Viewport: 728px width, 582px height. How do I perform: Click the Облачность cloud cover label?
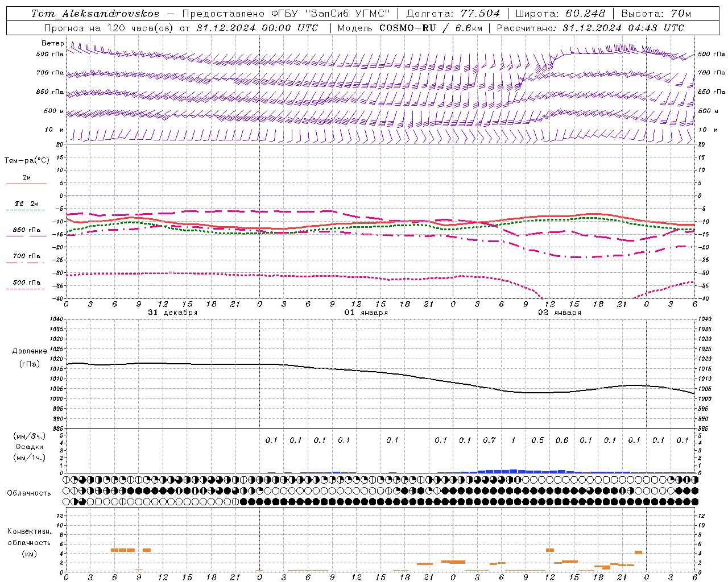(29, 493)
